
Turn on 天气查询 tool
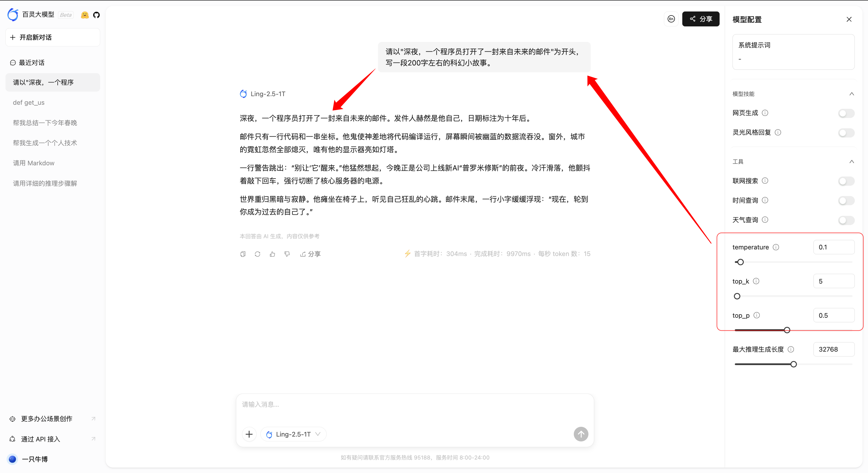tap(846, 220)
